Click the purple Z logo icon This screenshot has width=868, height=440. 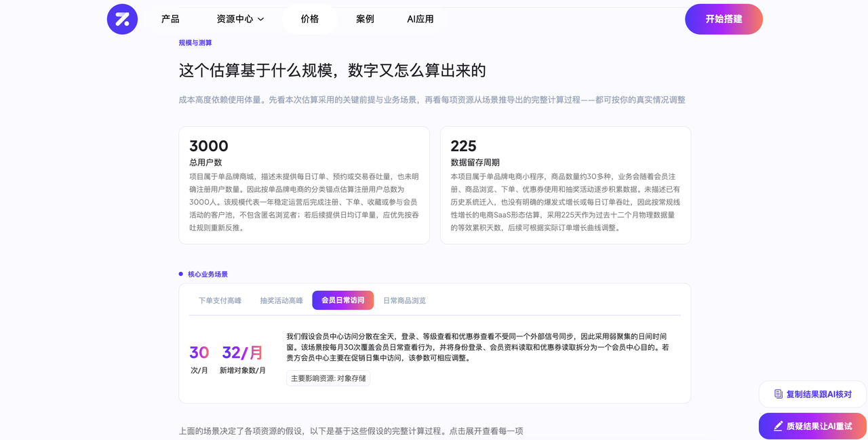pos(122,19)
